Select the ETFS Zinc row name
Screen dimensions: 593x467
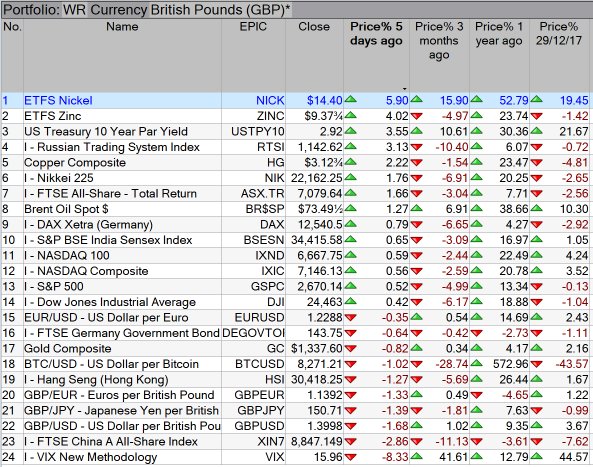(x=53, y=116)
